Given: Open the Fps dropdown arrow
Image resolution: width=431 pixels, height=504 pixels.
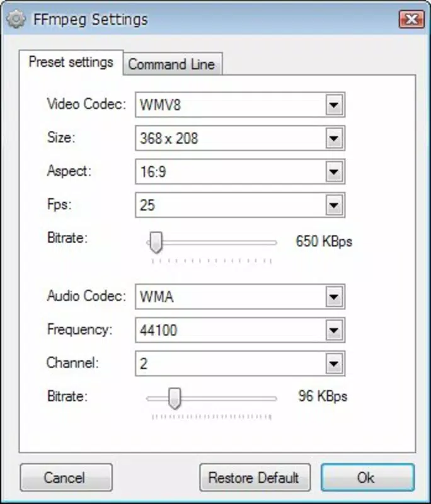Looking at the screenshot, I should [x=334, y=205].
